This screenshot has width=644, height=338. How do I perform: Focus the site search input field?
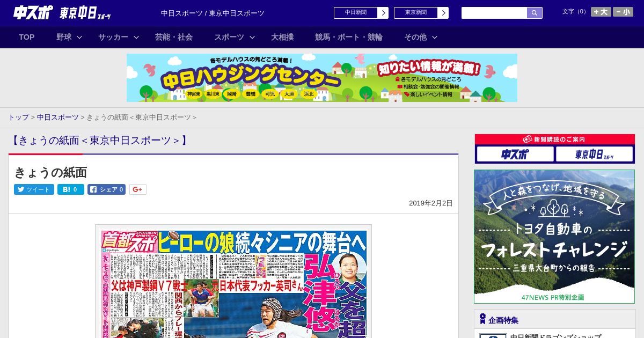tap(494, 13)
